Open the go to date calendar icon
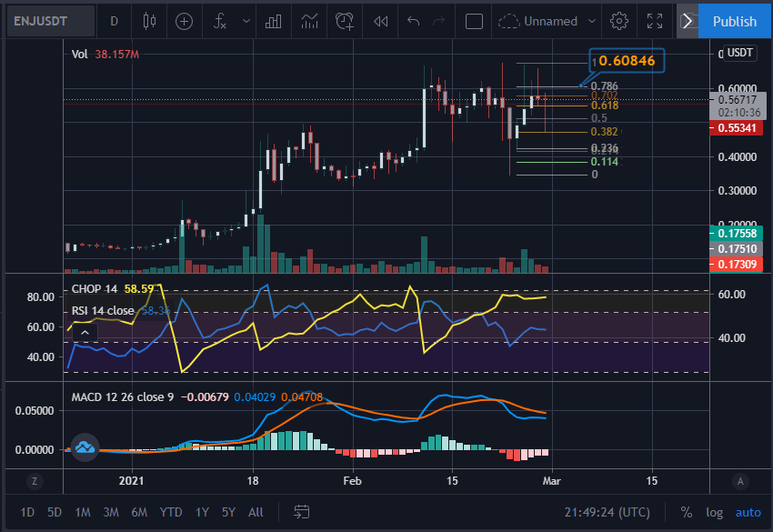Viewport: 773px width, 532px height. point(301,512)
